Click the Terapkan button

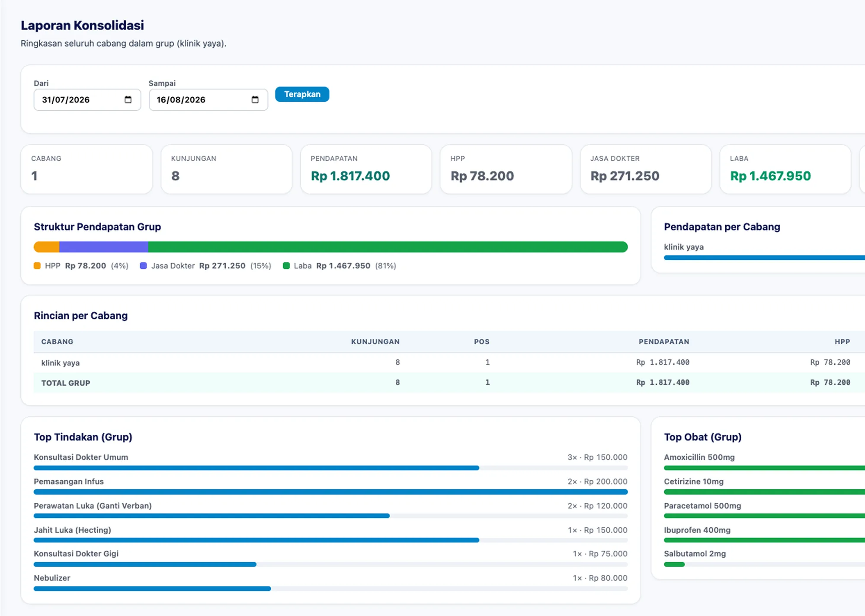[302, 94]
